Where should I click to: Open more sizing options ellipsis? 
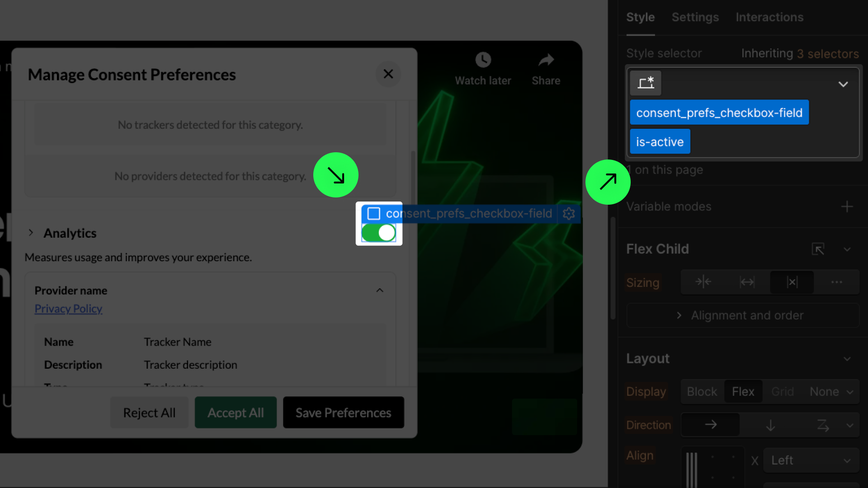tap(836, 282)
